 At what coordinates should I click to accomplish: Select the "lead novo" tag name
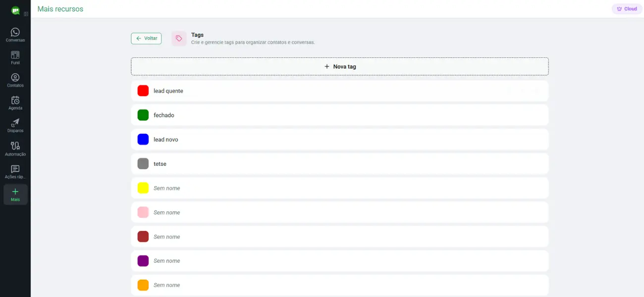coord(166,140)
